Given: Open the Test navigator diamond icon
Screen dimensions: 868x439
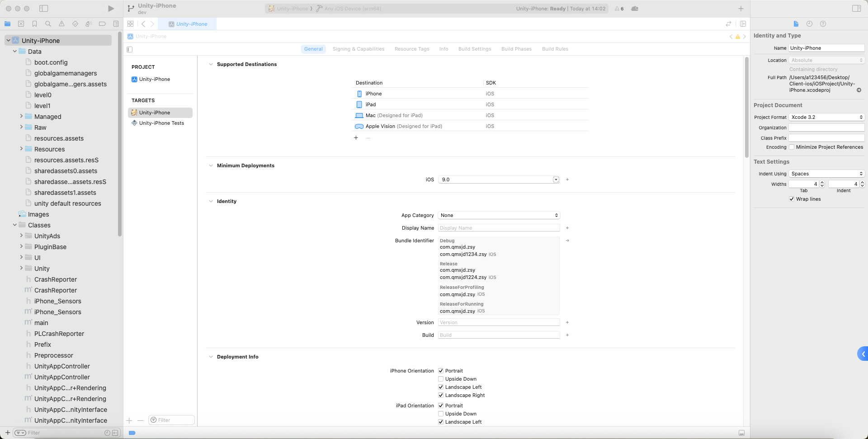Looking at the screenshot, I should 75,24.
